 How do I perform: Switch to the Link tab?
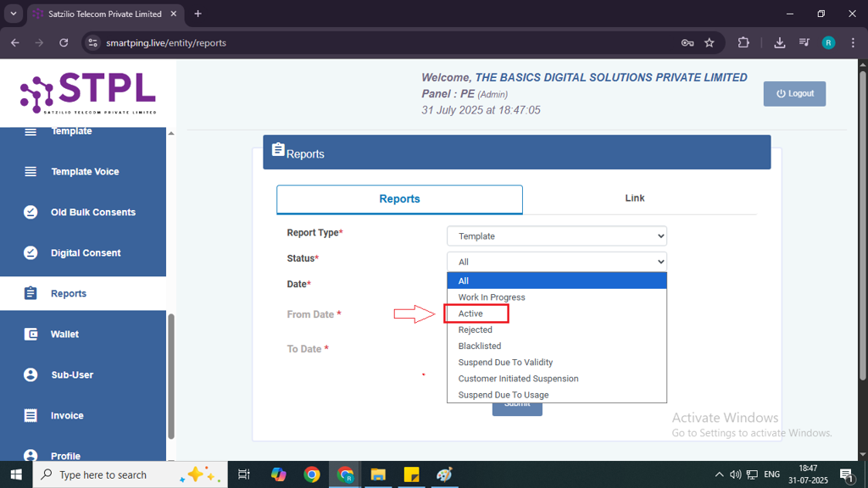pos(634,198)
